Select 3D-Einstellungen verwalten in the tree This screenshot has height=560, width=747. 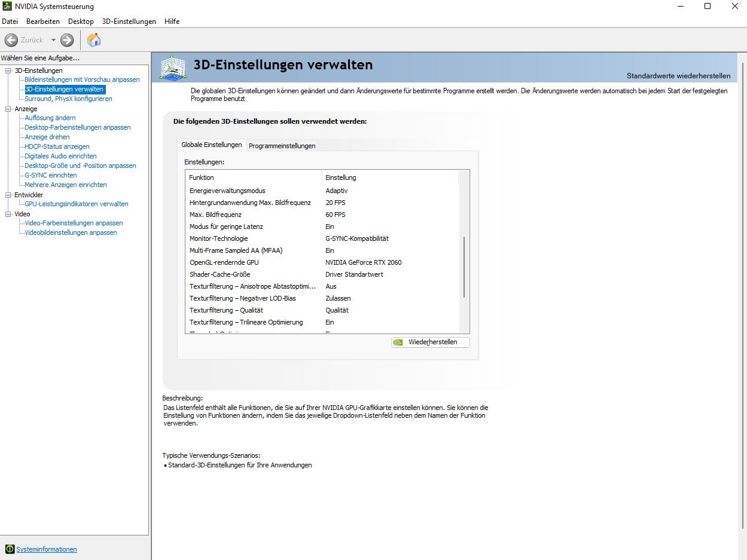click(x=65, y=89)
